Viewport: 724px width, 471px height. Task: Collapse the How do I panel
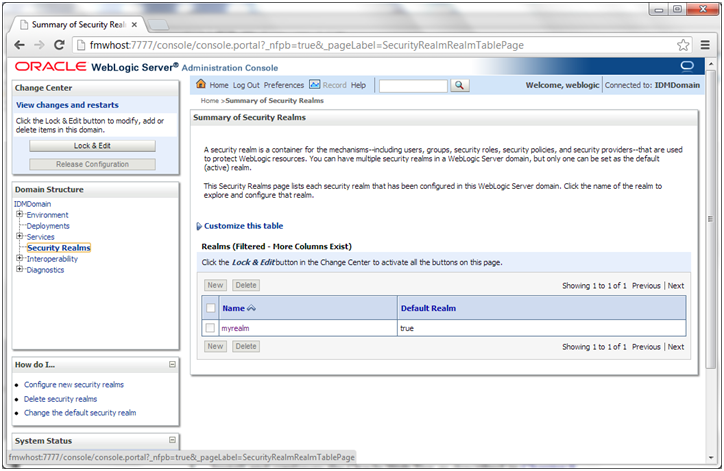tap(172, 364)
